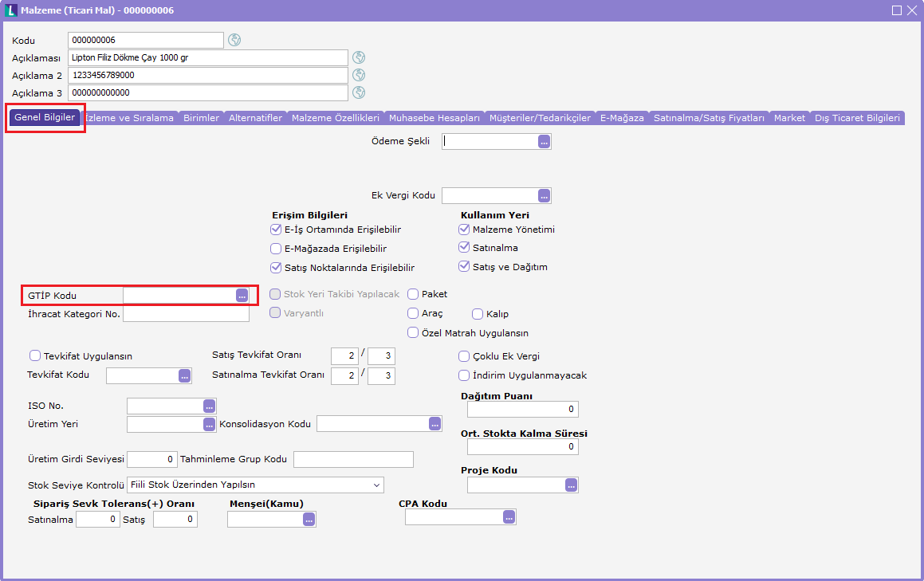Click the globe icon next to Kodu field

tap(234, 40)
